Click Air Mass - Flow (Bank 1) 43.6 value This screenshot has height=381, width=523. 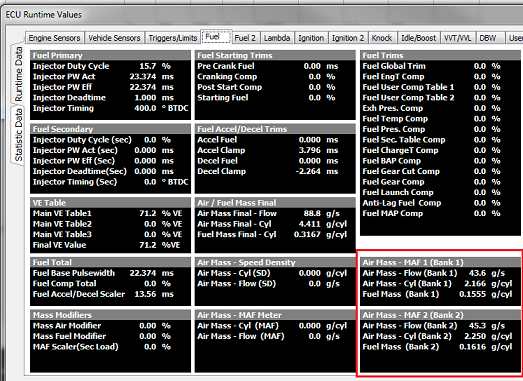477,273
